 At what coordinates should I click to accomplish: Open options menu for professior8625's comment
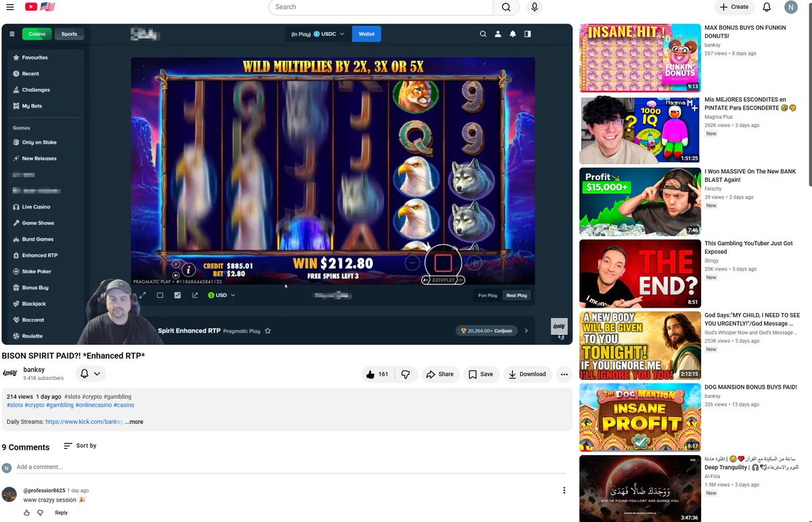pos(564,490)
